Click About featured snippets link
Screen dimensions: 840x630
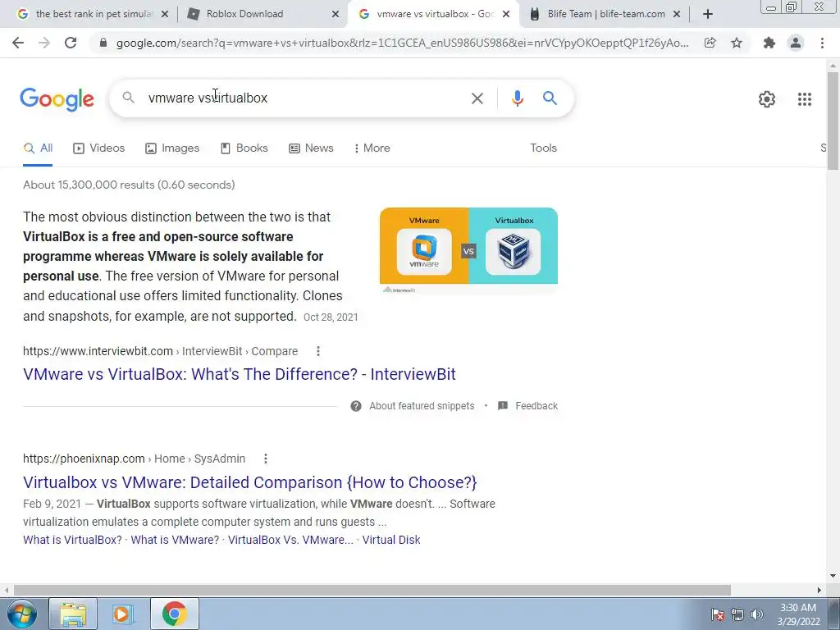pos(422,406)
